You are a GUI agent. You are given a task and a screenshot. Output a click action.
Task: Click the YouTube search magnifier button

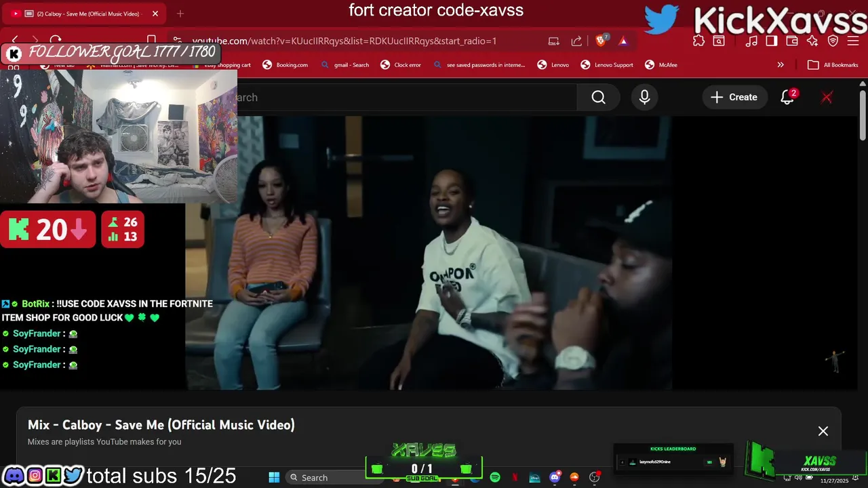pyautogui.click(x=598, y=98)
